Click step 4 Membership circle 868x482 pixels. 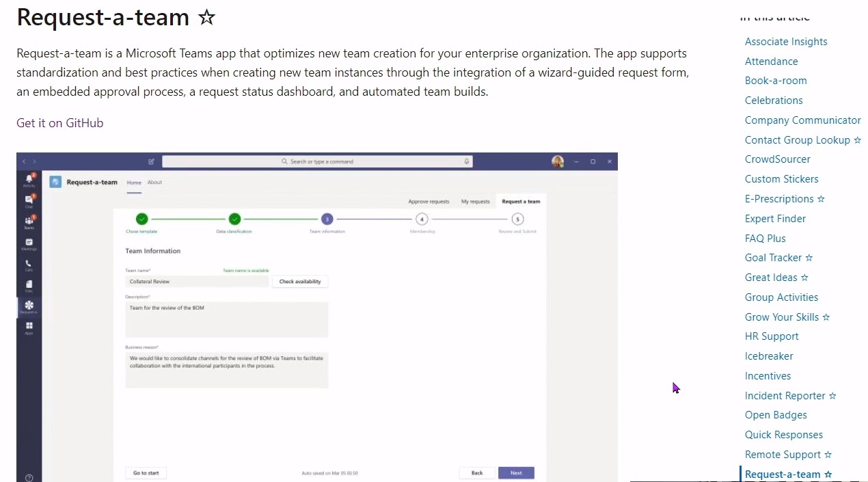422,219
